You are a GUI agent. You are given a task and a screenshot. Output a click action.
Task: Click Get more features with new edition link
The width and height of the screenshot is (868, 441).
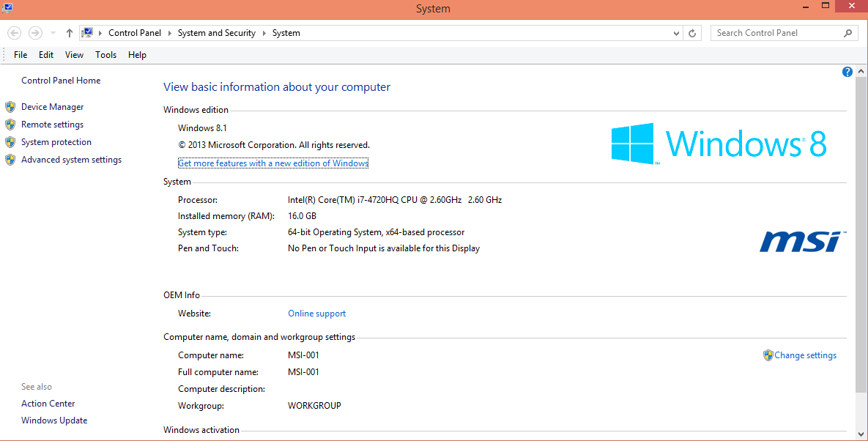273,163
